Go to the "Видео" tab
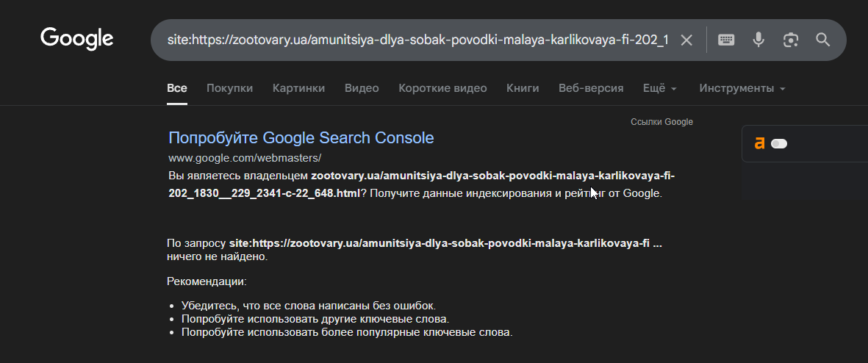 pyautogui.click(x=362, y=88)
